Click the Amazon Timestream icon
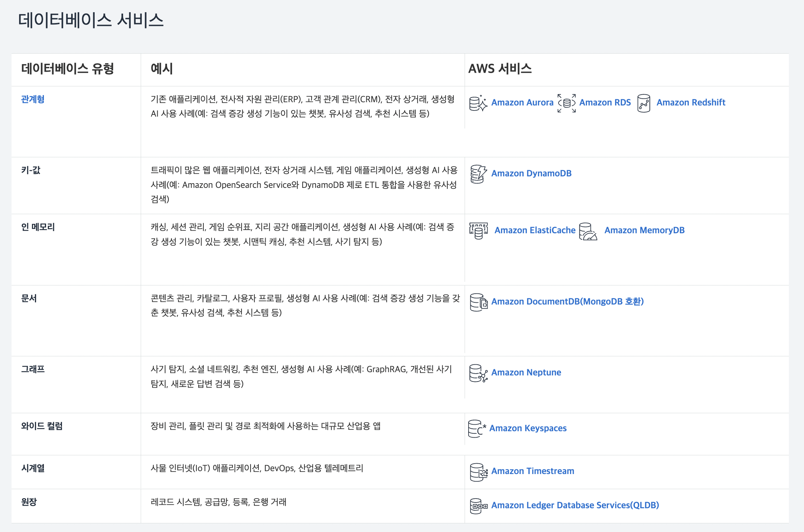The height and width of the screenshot is (532, 804). tap(478, 472)
